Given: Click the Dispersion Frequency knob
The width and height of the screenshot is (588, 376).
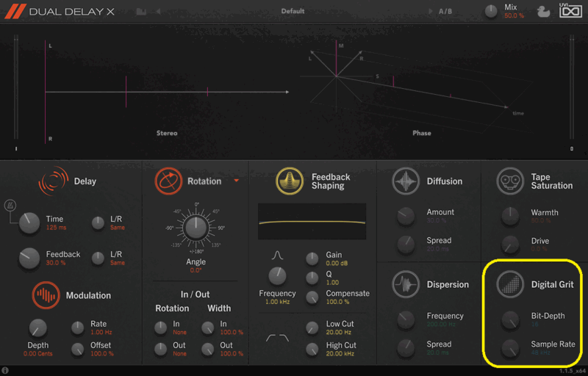Looking at the screenshot, I should point(406,320).
